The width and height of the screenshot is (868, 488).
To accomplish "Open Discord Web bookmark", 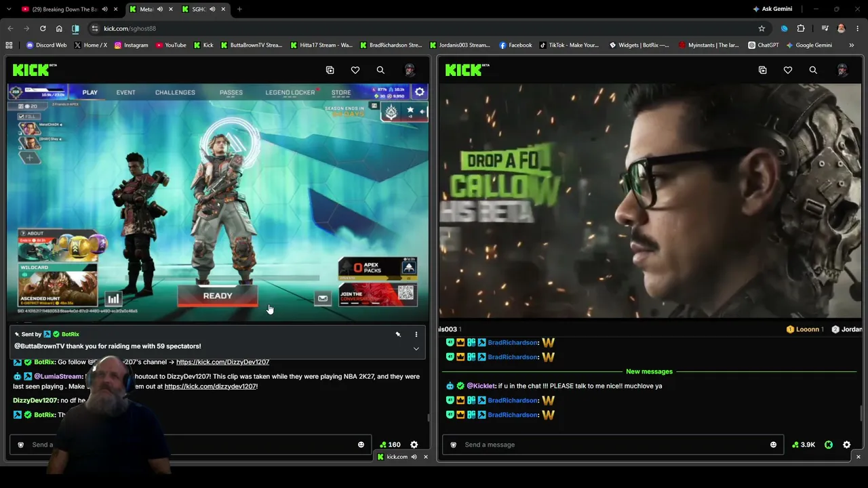I will point(46,45).
